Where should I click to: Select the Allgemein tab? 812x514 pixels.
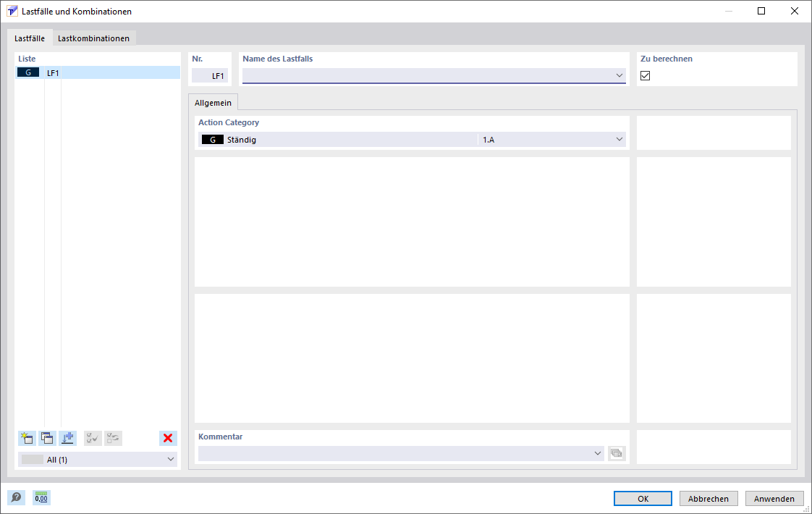tap(213, 103)
